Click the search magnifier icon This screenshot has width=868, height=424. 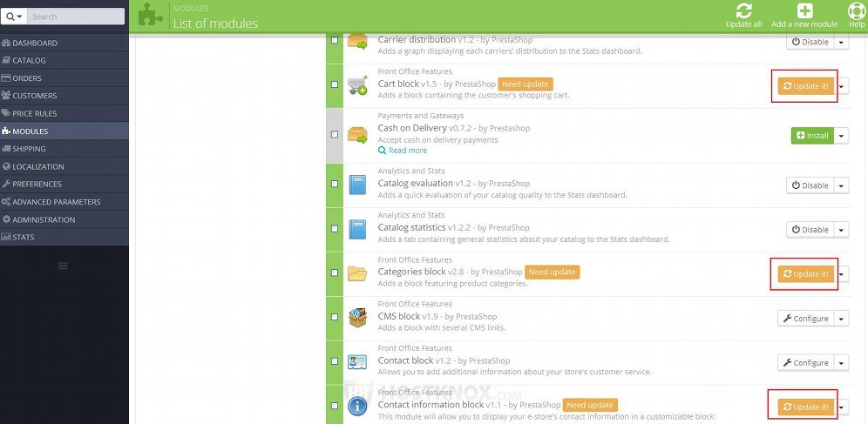point(10,17)
